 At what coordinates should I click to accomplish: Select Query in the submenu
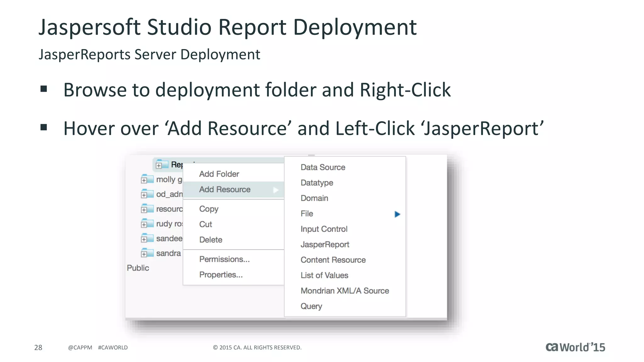311,306
